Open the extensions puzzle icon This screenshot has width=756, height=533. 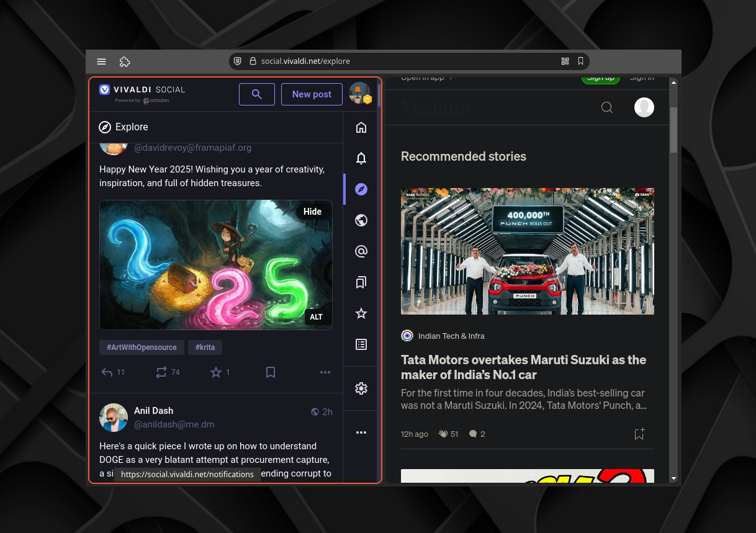125,61
